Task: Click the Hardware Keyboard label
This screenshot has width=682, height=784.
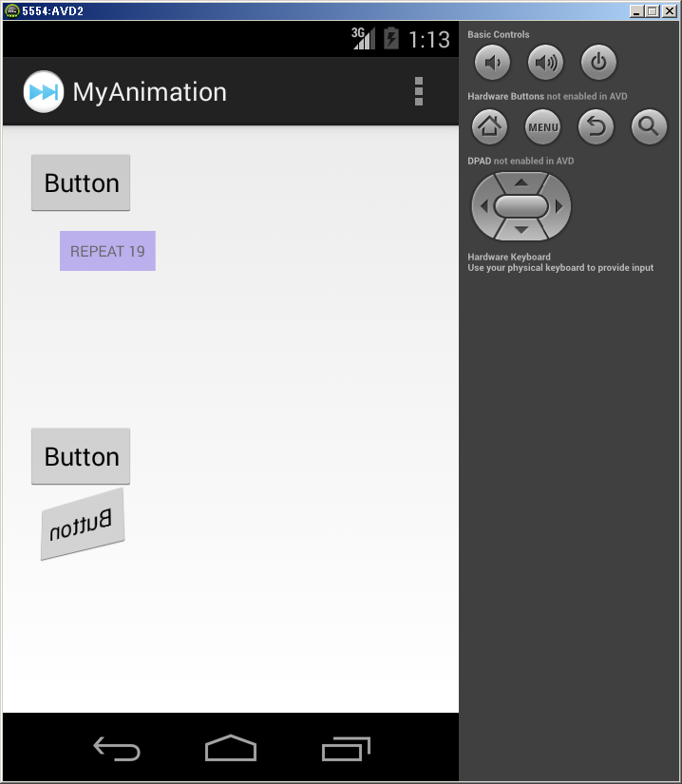Action: (x=509, y=257)
